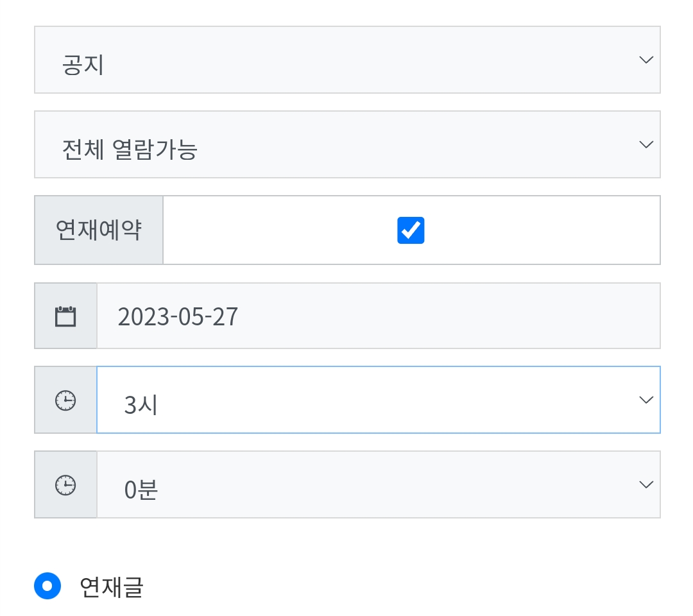Open the 공지 category dropdown
The width and height of the screenshot is (693, 616).
point(346,60)
